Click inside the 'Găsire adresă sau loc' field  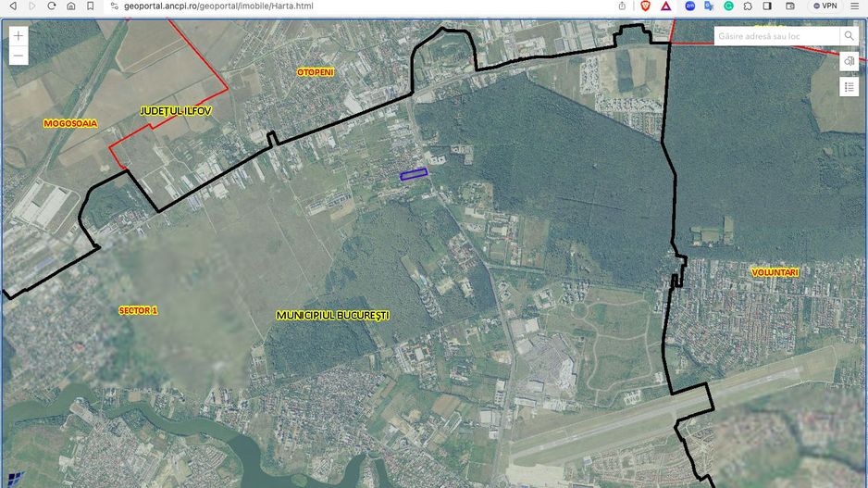click(776, 36)
